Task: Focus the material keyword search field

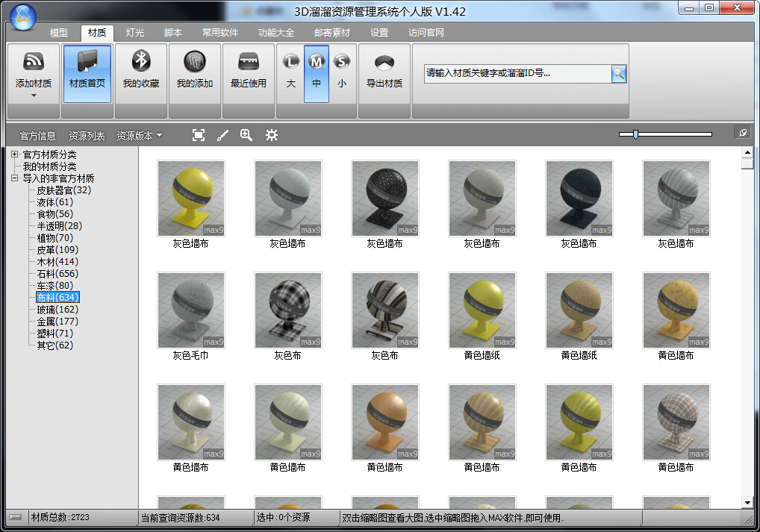Action: 517,74
